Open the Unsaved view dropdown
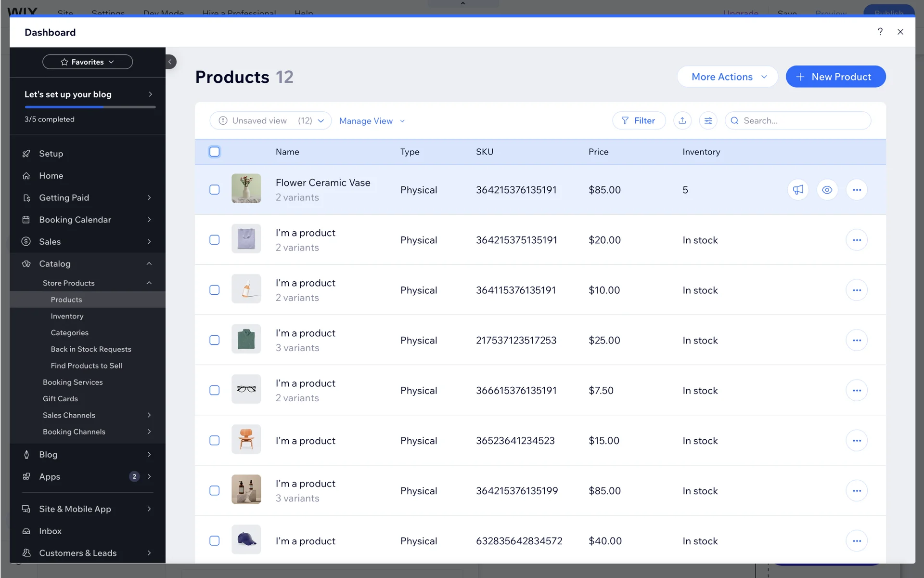 (270, 120)
